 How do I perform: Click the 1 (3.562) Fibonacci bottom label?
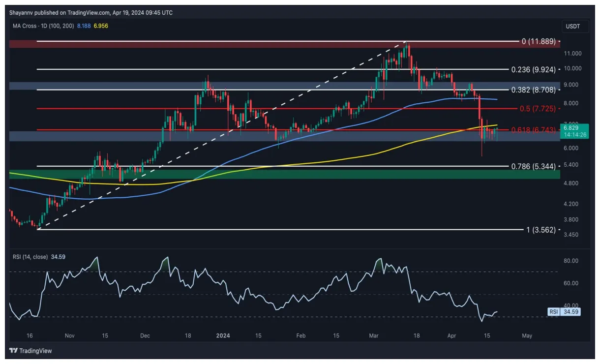tap(539, 230)
